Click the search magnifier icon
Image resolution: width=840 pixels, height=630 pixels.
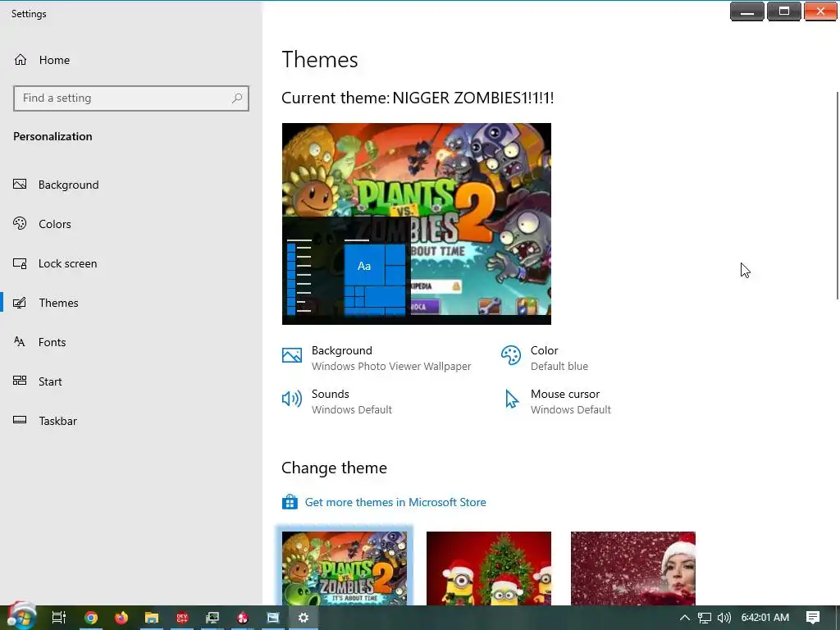(x=237, y=98)
